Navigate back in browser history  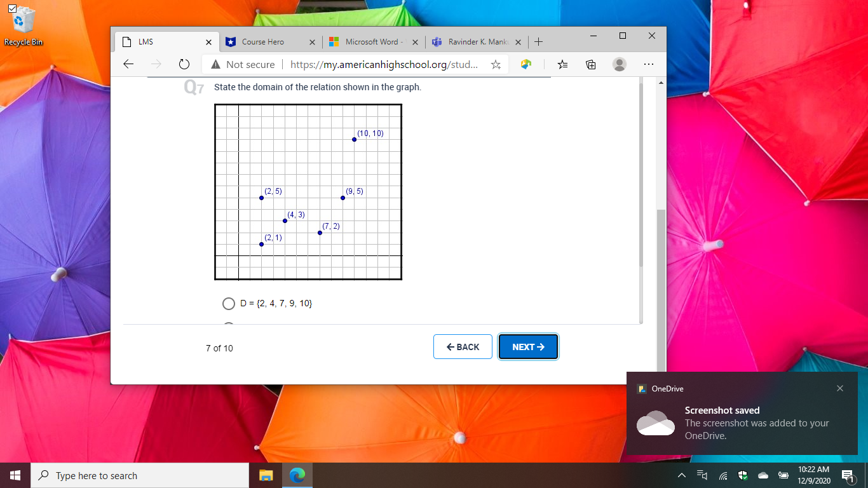(x=128, y=64)
